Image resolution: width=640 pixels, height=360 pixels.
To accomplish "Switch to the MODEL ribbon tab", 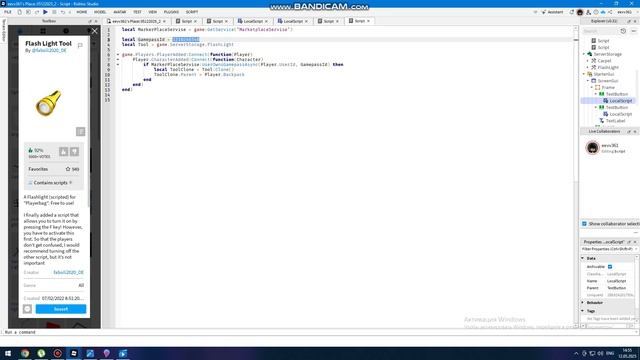I will pos(100,12).
